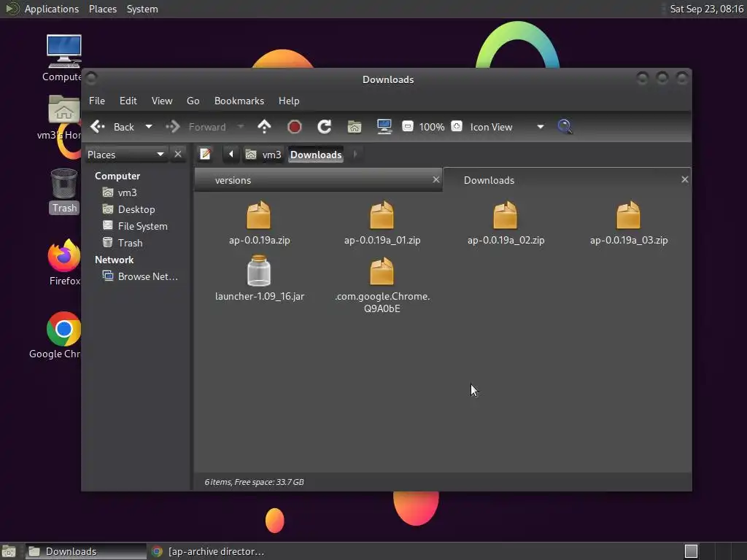Zoom in with plus icon
Viewport: 747px width, 560px height.
pyautogui.click(x=457, y=126)
